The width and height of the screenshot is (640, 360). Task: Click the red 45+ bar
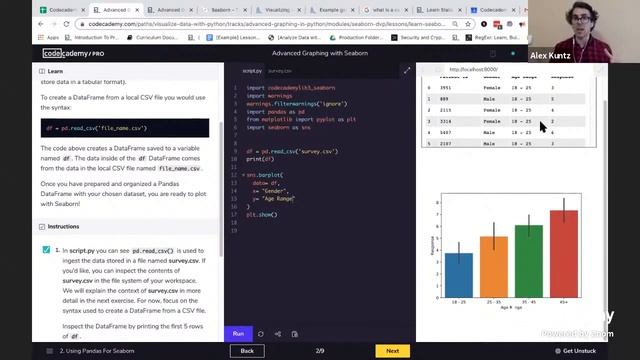pos(564,254)
